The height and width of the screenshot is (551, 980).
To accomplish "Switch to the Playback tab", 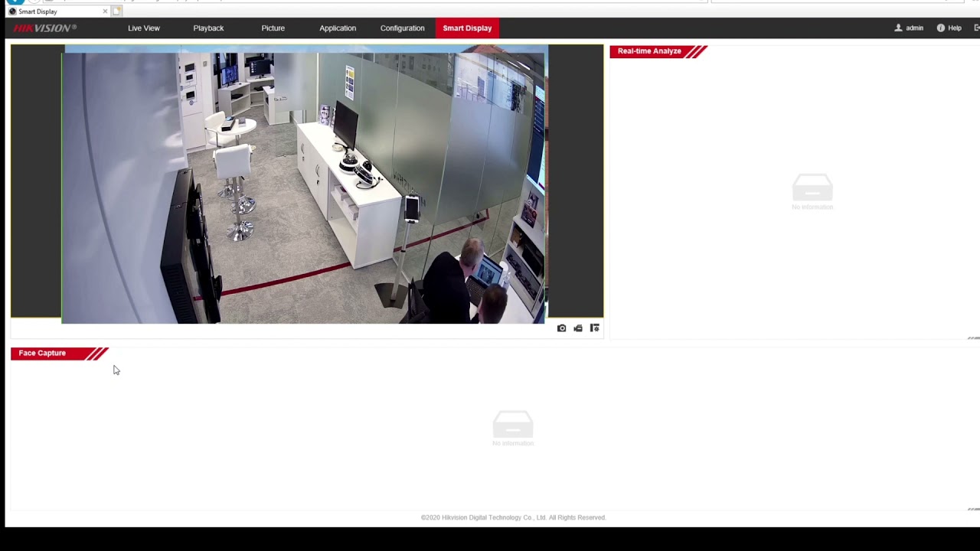I will click(208, 28).
